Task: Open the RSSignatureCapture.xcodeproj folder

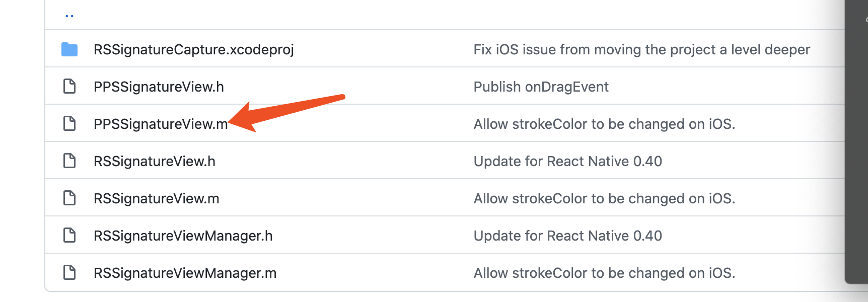Action: (x=194, y=49)
